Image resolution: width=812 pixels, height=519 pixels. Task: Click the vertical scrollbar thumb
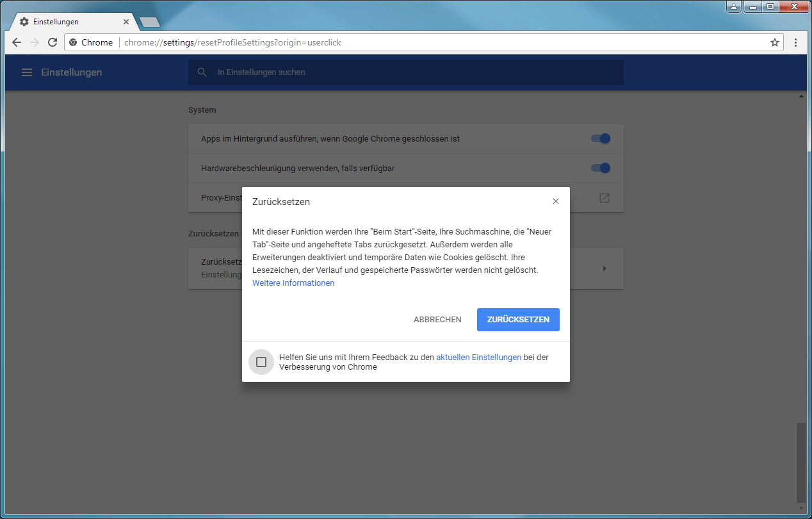click(801, 462)
